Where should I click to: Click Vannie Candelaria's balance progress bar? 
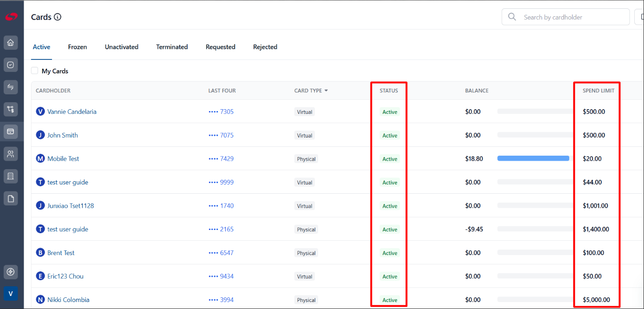535,112
